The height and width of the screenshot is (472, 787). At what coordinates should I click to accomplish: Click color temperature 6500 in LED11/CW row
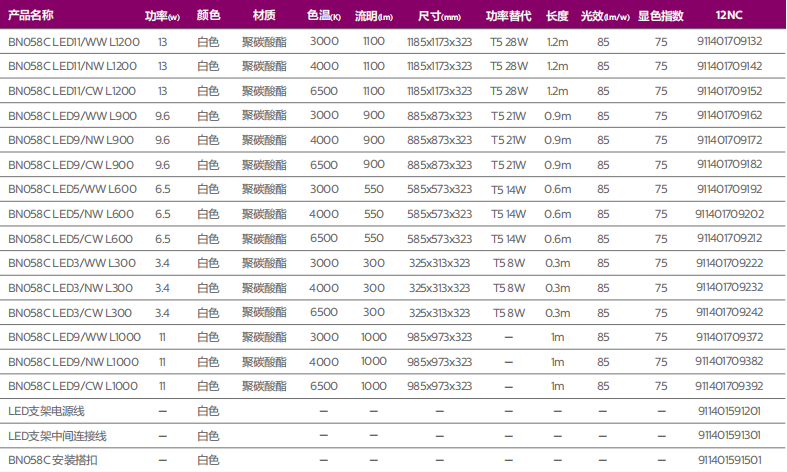click(x=324, y=91)
